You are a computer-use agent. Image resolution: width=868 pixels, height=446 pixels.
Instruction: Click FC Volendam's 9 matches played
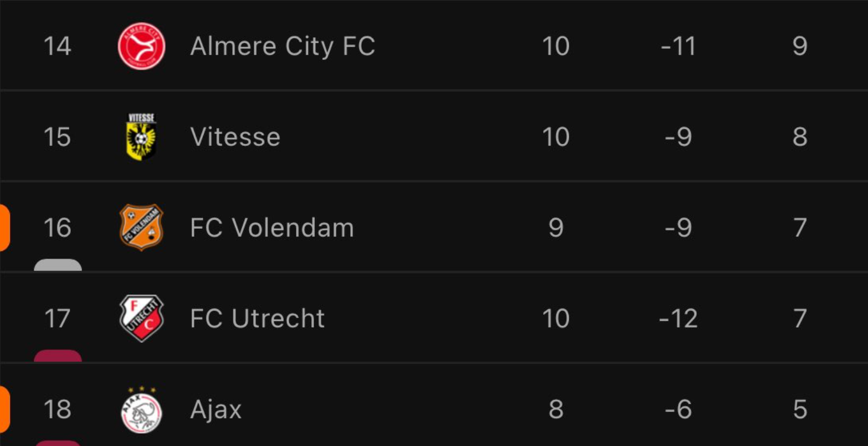(x=556, y=228)
